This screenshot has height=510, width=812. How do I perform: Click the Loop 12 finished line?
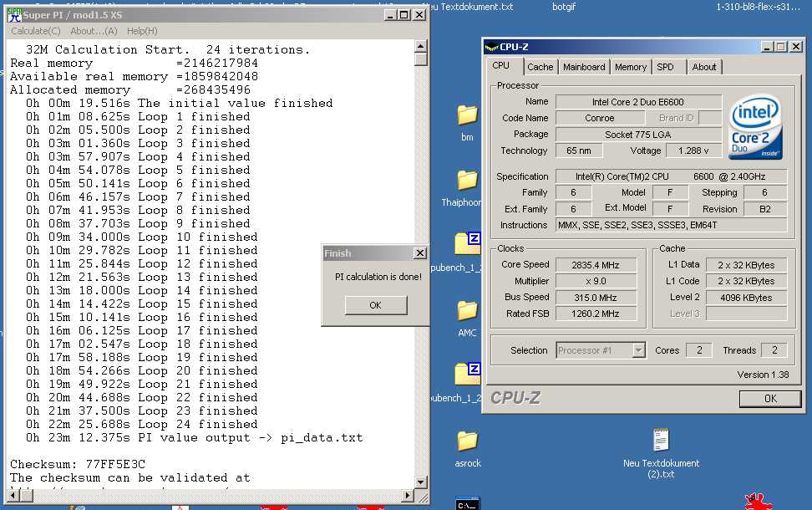(141, 264)
